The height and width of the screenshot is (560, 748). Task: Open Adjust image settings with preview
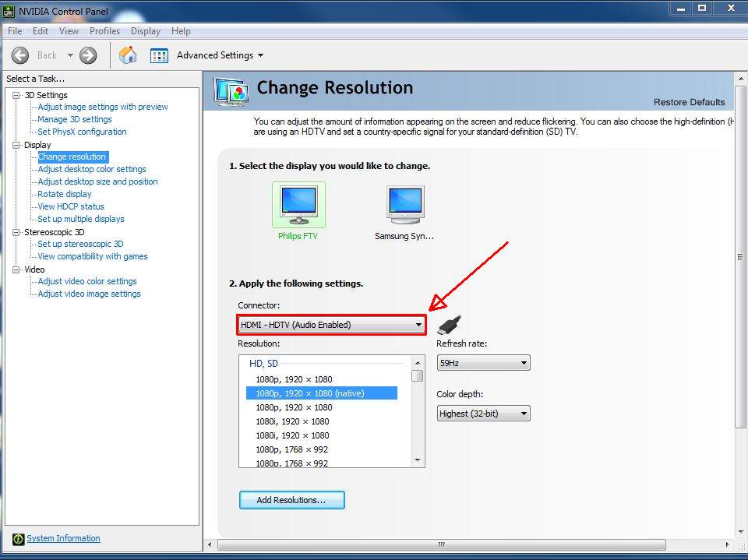tap(103, 107)
